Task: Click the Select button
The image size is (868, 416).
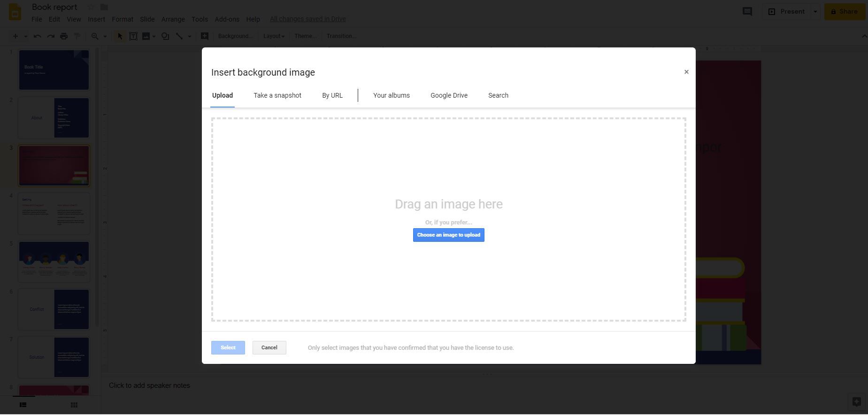Action: pos(228,347)
